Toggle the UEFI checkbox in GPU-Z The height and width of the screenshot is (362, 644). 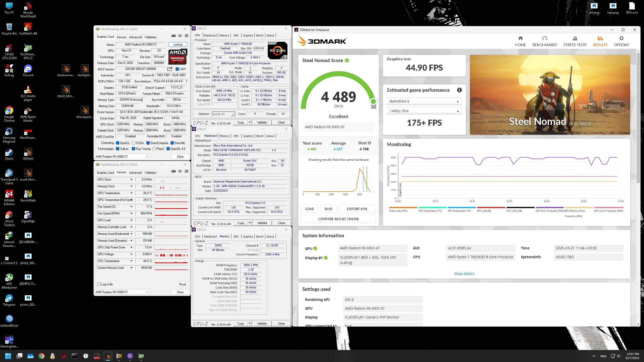(x=177, y=69)
